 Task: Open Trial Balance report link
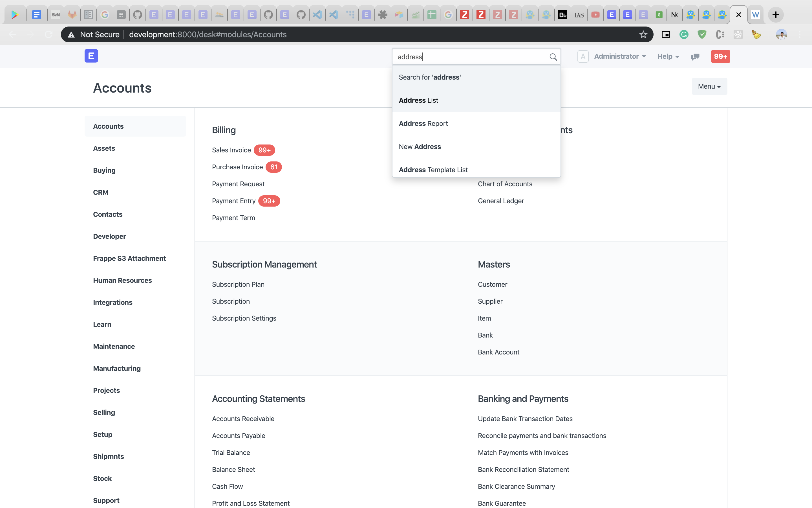point(231,453)
